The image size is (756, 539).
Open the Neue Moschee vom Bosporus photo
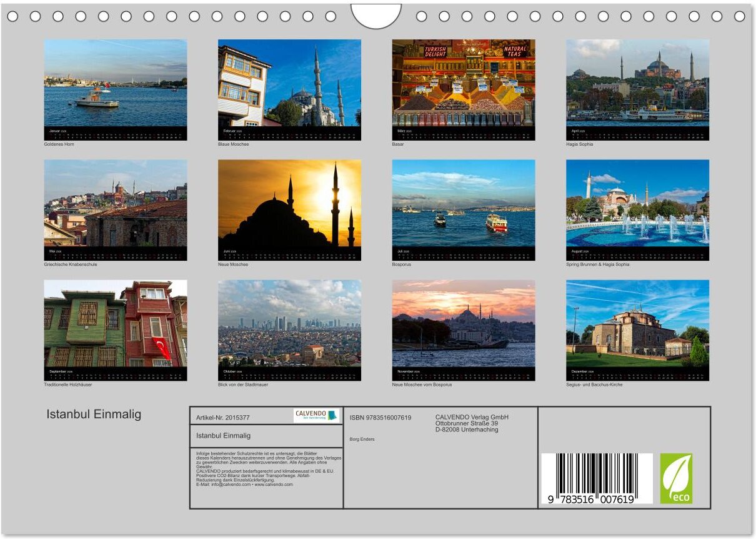464,323
